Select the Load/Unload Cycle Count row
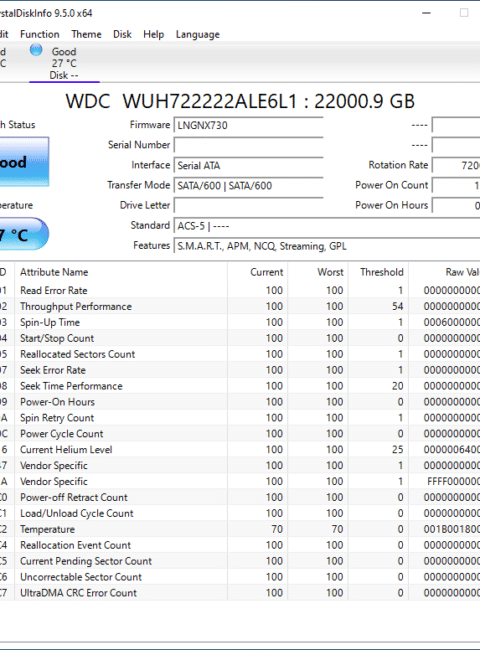 pyautogui.click(x=240, y=513)
